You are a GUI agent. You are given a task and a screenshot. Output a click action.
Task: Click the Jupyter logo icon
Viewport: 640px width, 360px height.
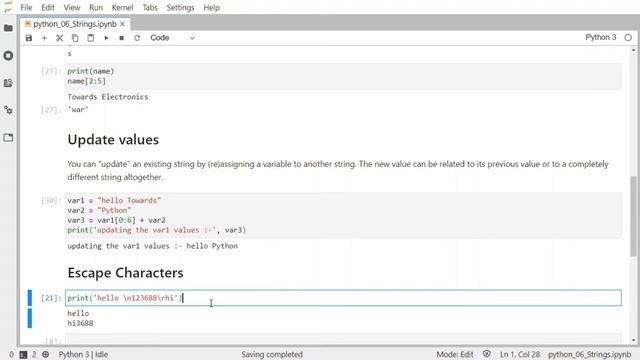point(8,7)
